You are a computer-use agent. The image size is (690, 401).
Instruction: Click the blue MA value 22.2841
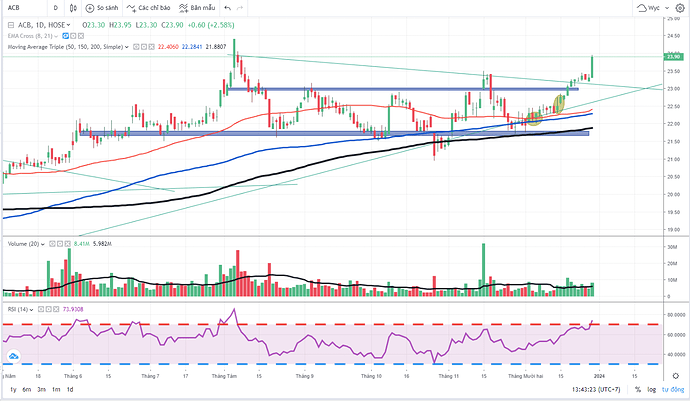pyautogui.click(x=192, y=47)
